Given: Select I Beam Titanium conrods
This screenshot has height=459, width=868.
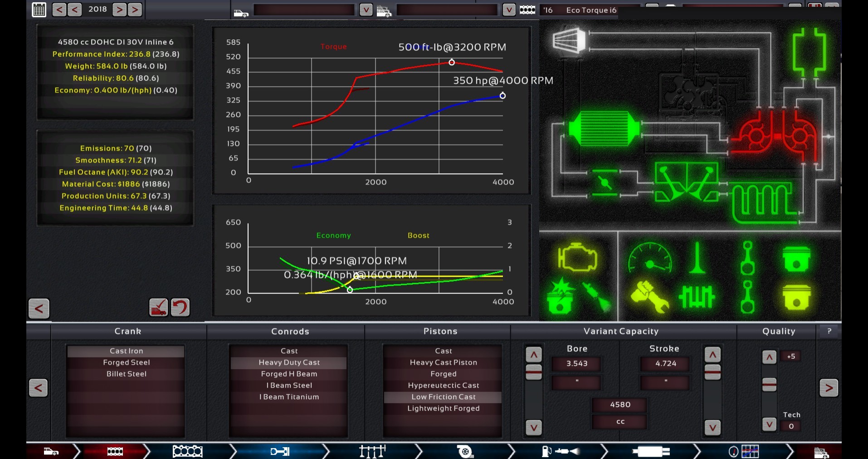Looking at the screenshot, I should coord(289,397).
